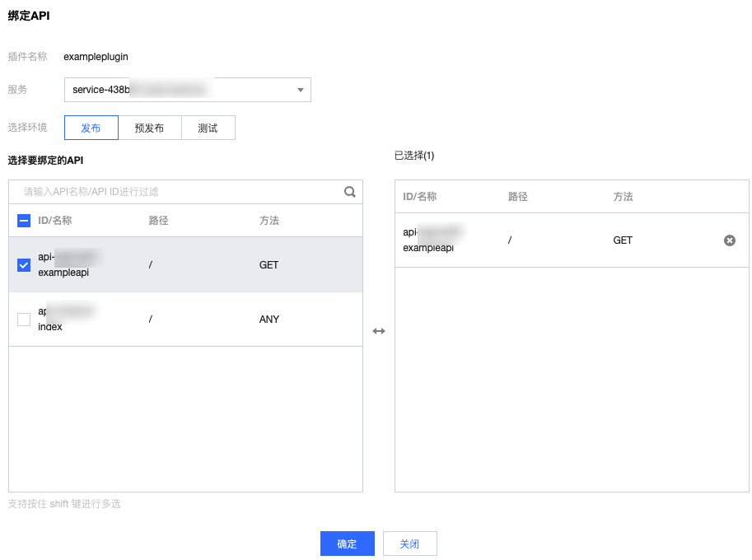752x560 pixels.
Task: Choose the 测试 environment tab
Action: [x=208, y=128]
